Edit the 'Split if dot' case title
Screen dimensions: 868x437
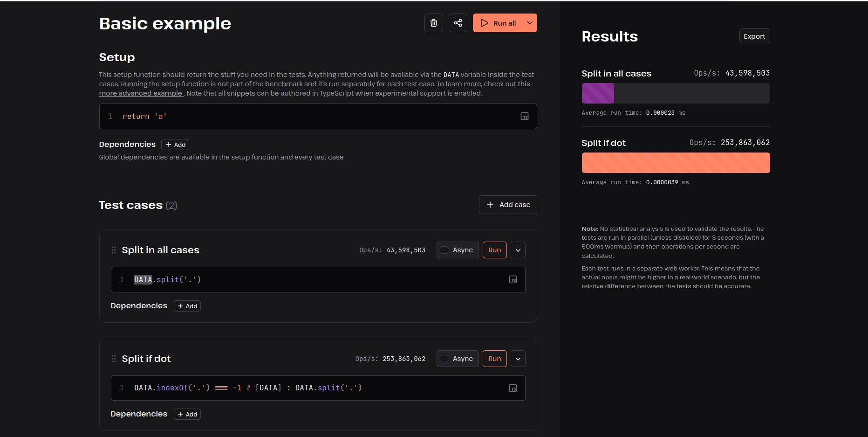(x=146, y=359)
